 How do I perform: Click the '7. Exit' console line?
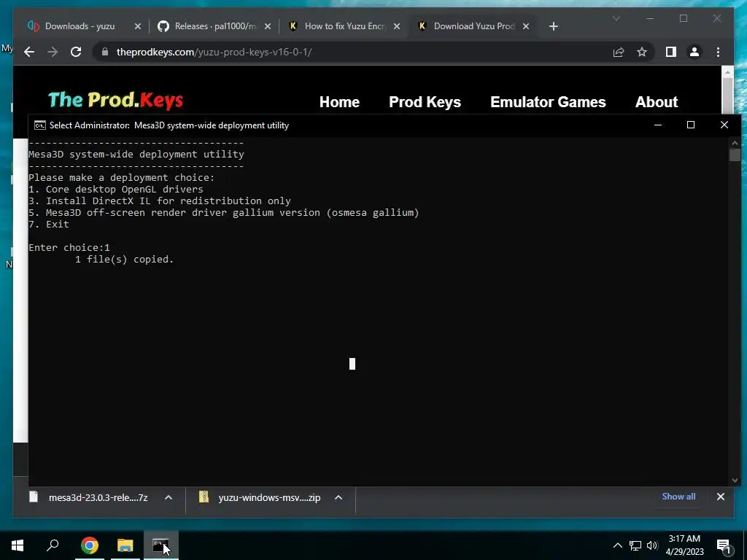(x=49, y=225)
